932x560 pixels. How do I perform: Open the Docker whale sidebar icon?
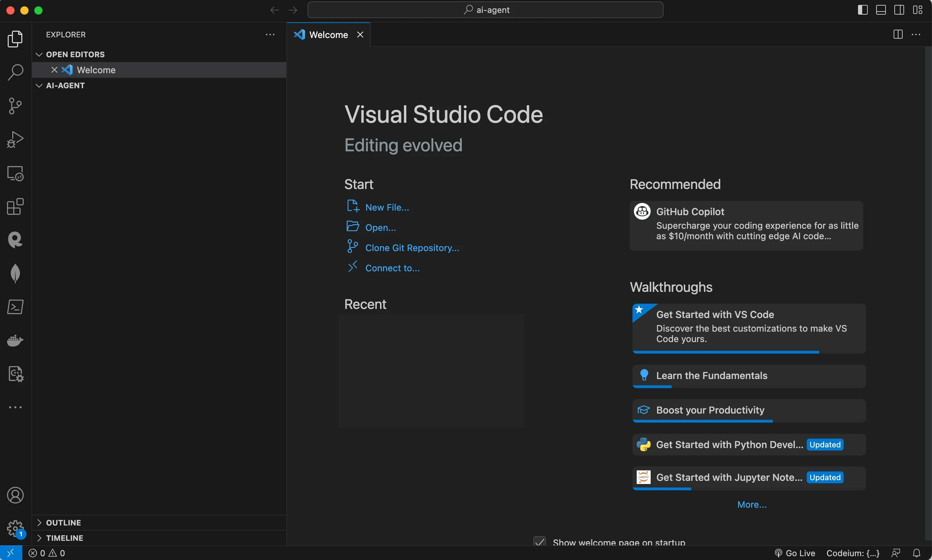(x=15, y=340)
